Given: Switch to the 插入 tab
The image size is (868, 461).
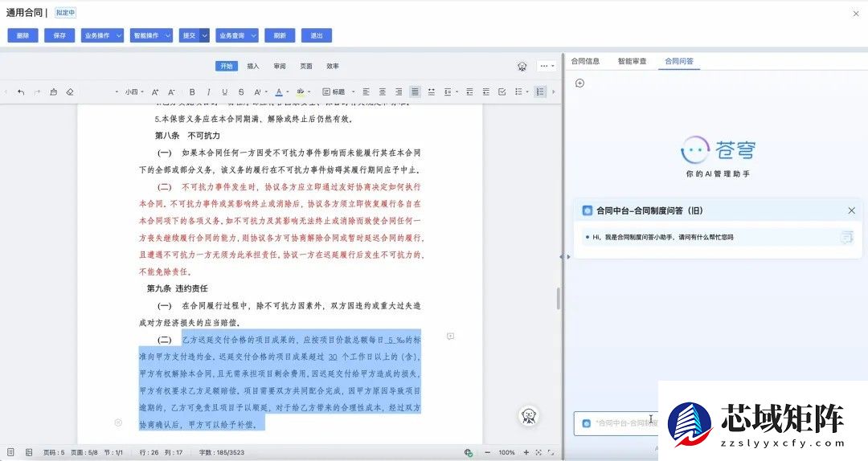Looking at the screenshot, I should point(253,66).
